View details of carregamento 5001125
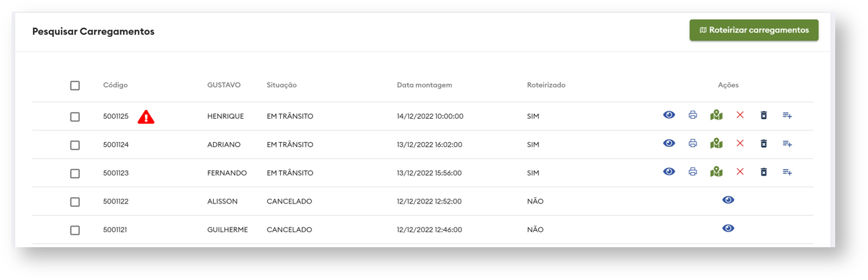The height and width of the screenshot is (280, 868). click(669, 115)
